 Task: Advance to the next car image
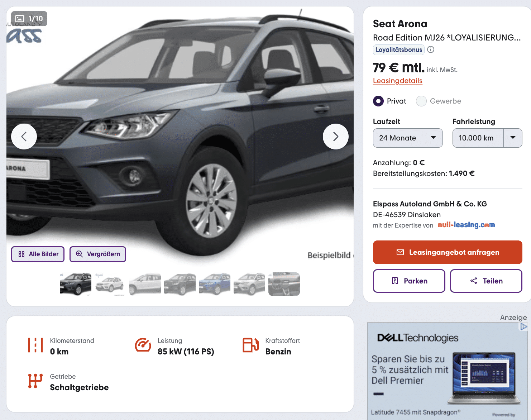click(336, 137)
